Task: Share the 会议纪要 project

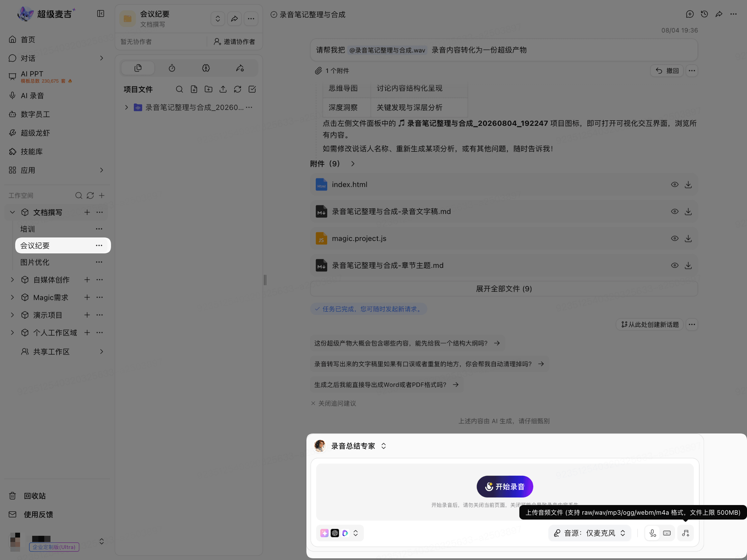Action: pyautogui.click(x=234, y=19)
